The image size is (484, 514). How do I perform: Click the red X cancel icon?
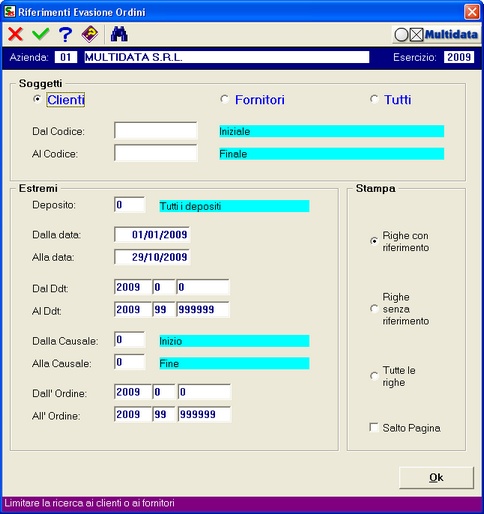[15, 34]
